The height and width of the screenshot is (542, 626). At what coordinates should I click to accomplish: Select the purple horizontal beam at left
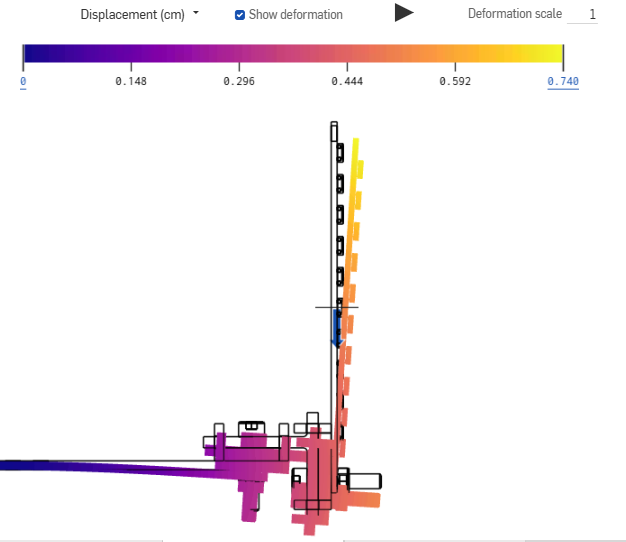[x=100, y=466]
